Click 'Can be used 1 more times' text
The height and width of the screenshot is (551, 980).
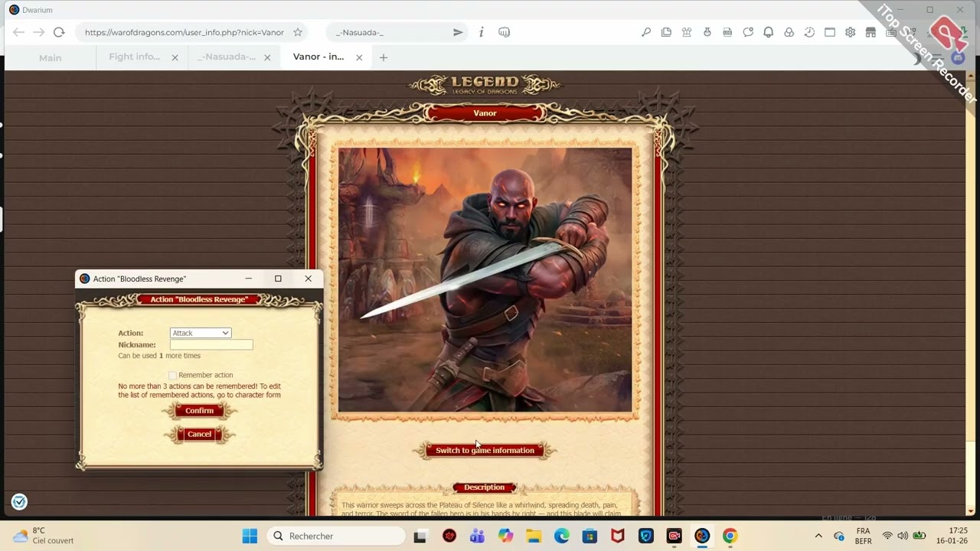click(159, 356)
